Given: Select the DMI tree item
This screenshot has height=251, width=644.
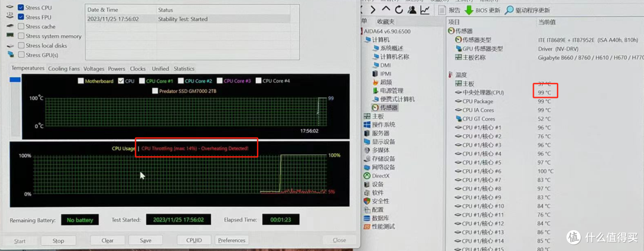Looking at the screenshot, I should [382, 65].
